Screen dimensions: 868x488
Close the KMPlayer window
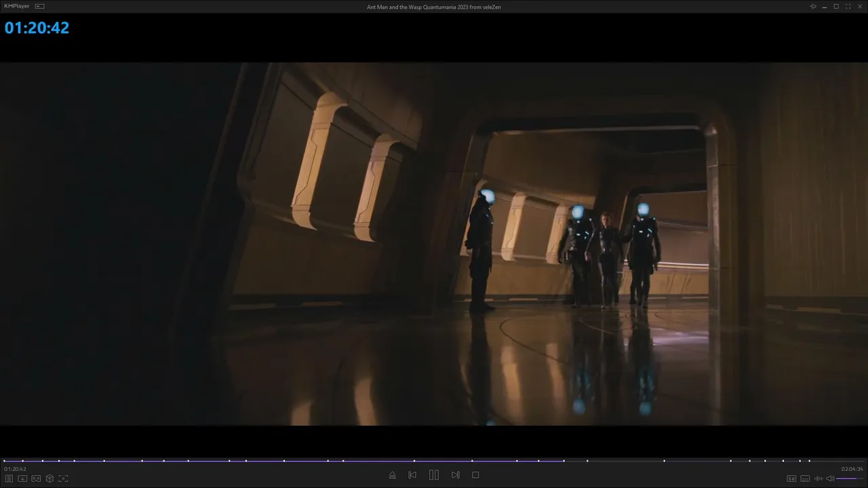(859, 7)
